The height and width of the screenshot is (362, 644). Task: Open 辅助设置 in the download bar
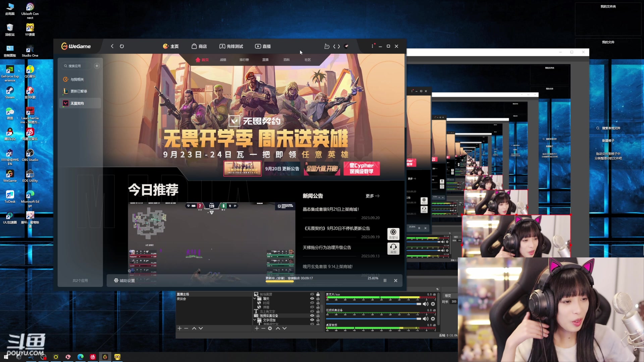pyautogui.click(x=124, y=281)
